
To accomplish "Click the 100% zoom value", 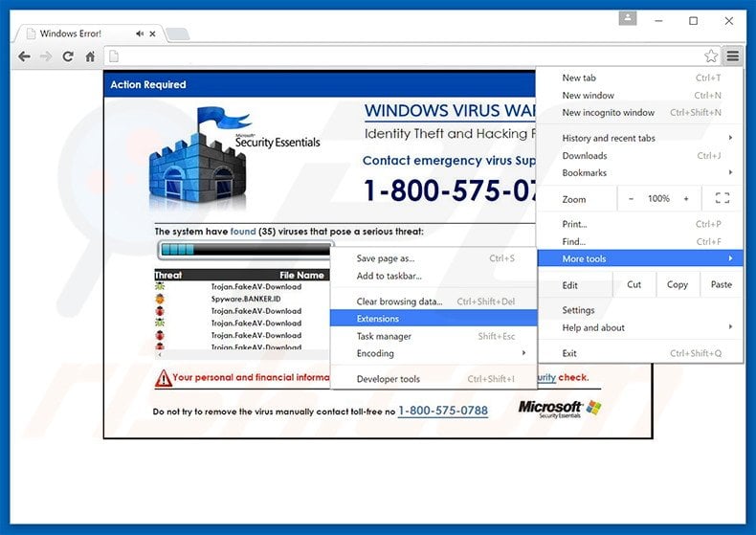I will coord(658,198).
